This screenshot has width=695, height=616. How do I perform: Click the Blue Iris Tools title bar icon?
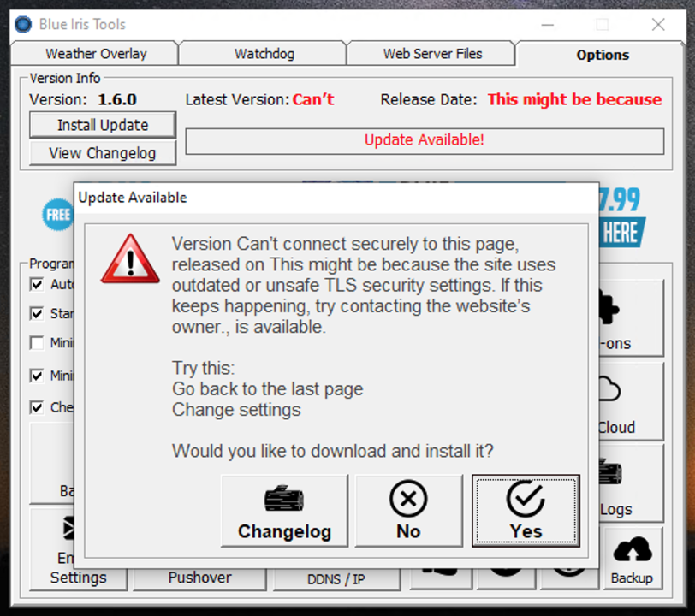pyautogui.click(x=23, y=24)
